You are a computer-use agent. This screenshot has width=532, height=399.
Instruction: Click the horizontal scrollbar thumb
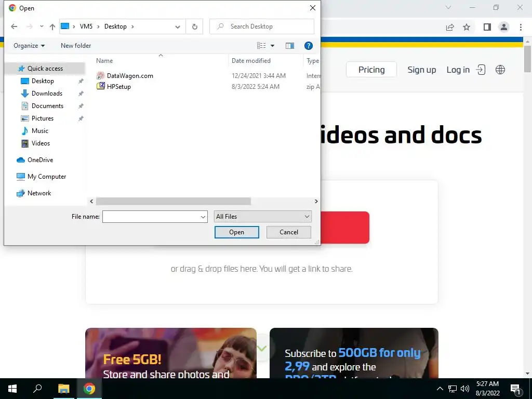click(x=174, y=202)
